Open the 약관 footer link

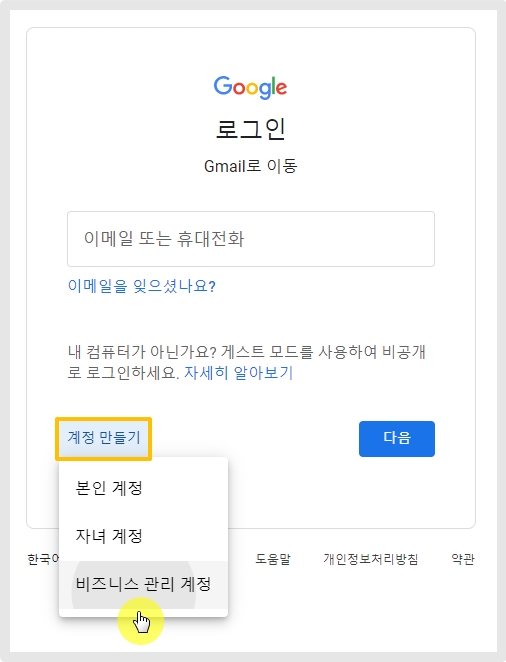click(463, 559)
